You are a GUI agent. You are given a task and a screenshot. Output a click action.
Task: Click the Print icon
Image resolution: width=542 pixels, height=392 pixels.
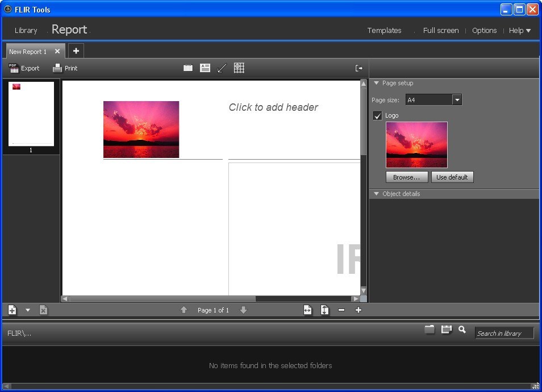tap(57, 68)
